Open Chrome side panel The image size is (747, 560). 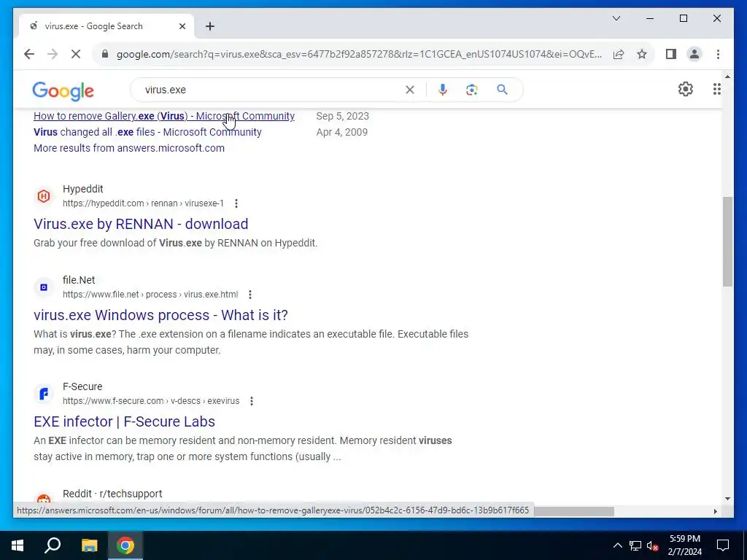coord(671,54)
